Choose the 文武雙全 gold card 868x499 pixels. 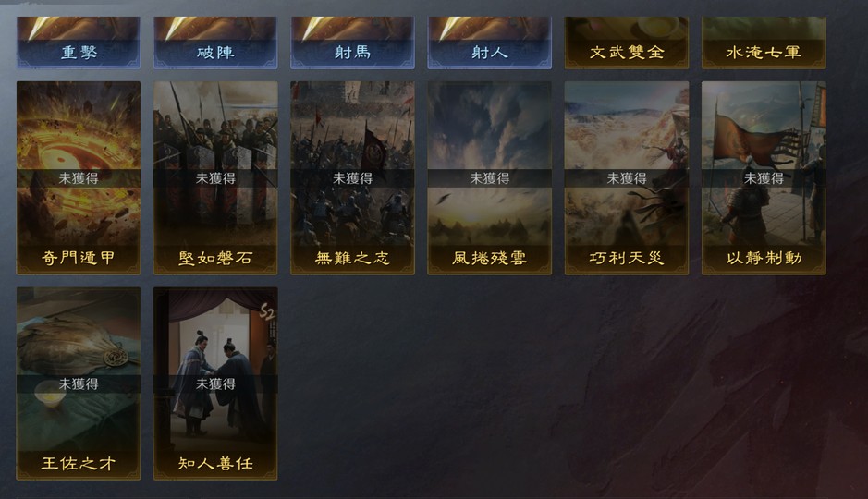pyautogui.click(x=626, y=43)
